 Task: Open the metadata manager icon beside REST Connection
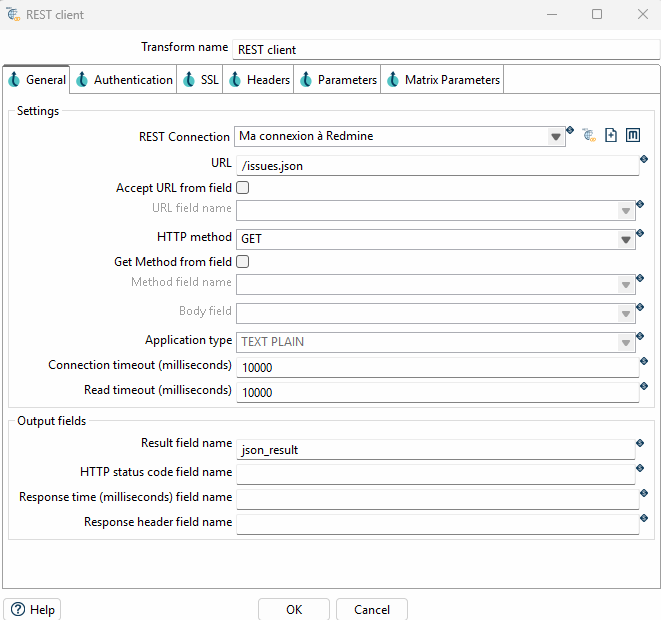click(633, 135)
